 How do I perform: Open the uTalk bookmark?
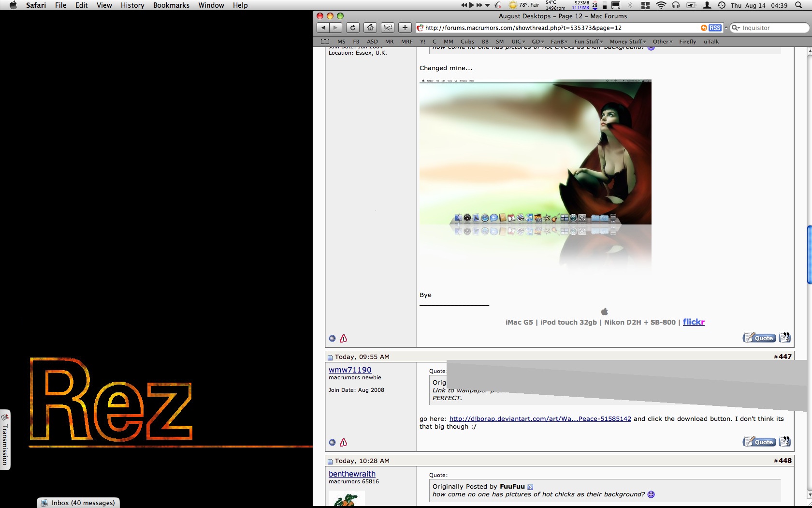[x=711, y=42]
